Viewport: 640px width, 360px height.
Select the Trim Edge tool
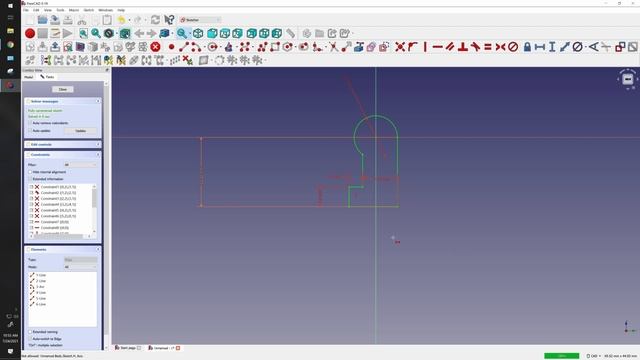click(333, 47)
